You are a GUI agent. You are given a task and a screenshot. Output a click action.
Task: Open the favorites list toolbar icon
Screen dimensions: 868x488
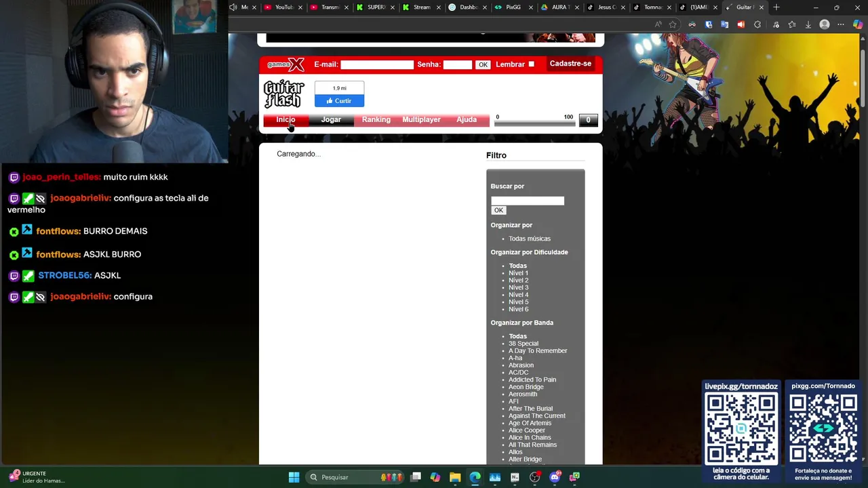point(791,24)
